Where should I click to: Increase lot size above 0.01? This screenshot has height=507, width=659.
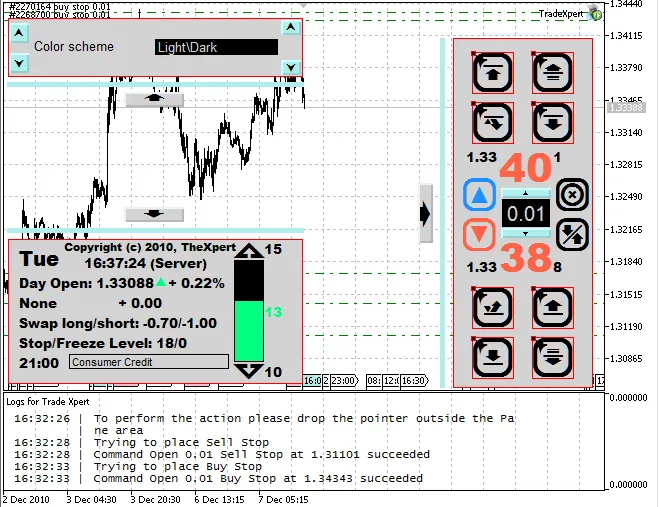click(x=525, y=192)
